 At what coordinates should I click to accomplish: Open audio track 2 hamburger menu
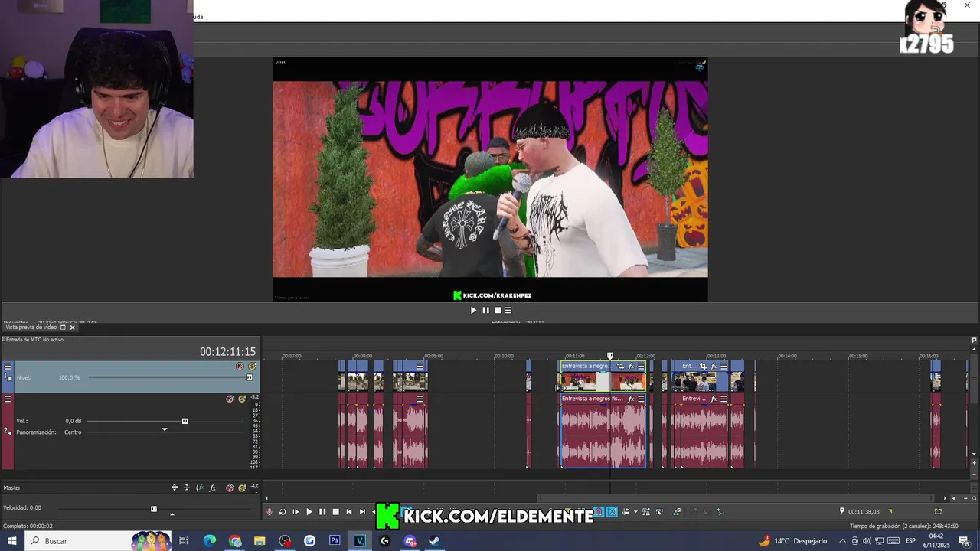pyautogui.click(x=8, y=399)
